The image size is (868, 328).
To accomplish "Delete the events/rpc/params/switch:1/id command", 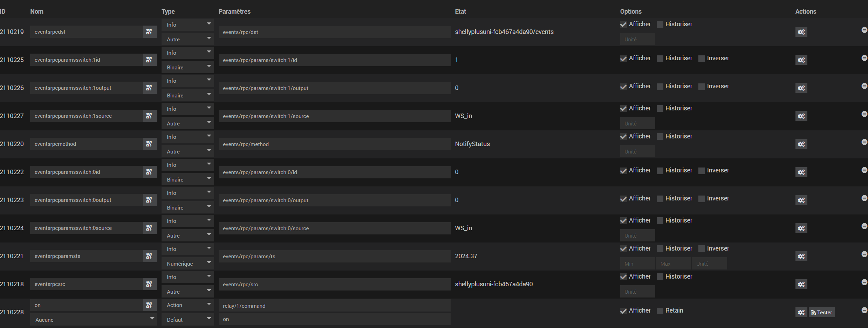I will click(864, 58).
